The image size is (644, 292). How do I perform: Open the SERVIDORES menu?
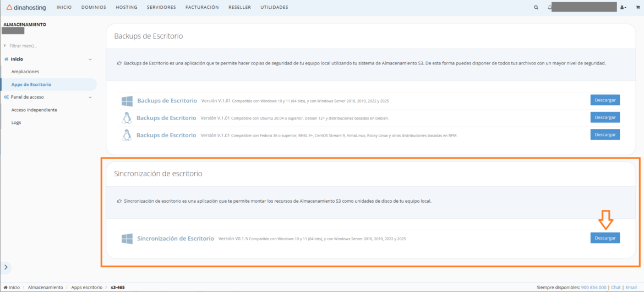[161, 7]
